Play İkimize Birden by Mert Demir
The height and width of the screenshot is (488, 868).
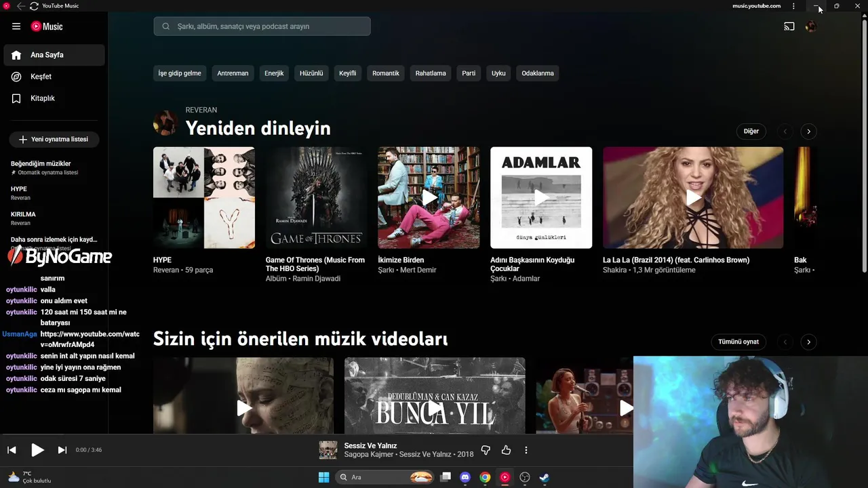pos(429,198)
